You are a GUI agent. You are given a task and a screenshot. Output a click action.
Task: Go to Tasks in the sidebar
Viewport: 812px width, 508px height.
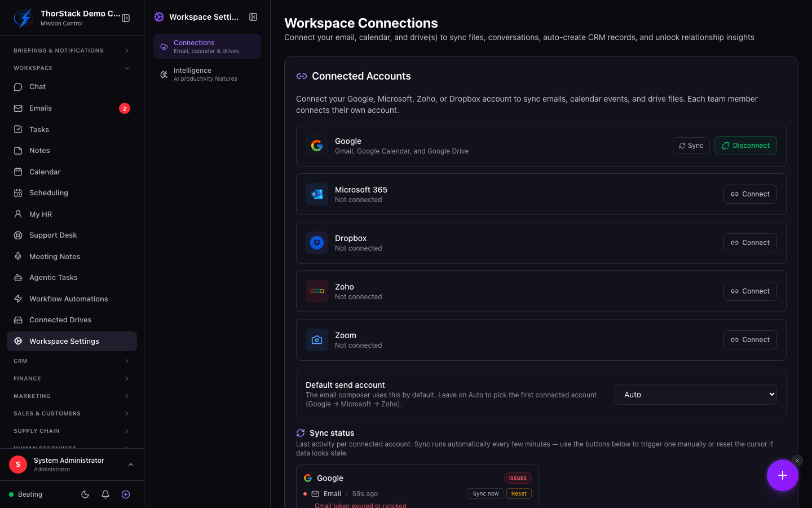point(72,129)
